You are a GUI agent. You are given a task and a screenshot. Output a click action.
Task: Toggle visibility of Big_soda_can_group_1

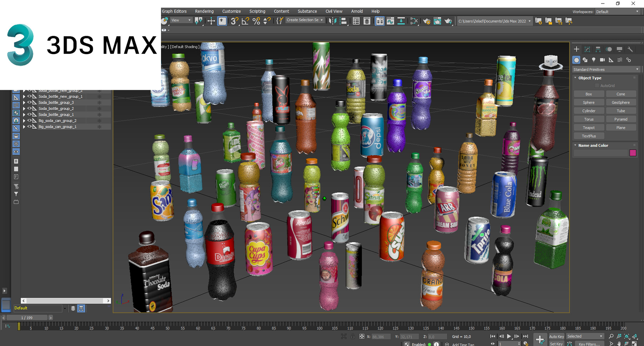point(30,127)
